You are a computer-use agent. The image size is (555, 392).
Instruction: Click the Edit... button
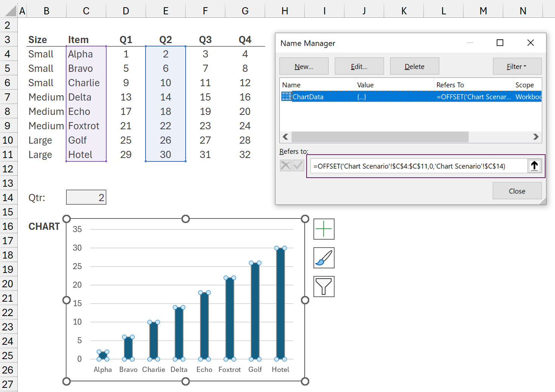359,67
